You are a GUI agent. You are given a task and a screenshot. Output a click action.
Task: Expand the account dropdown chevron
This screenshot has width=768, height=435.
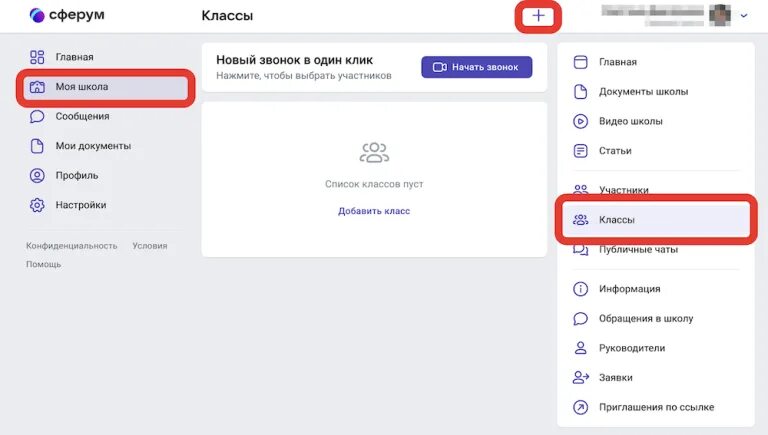tap(744, 16)
